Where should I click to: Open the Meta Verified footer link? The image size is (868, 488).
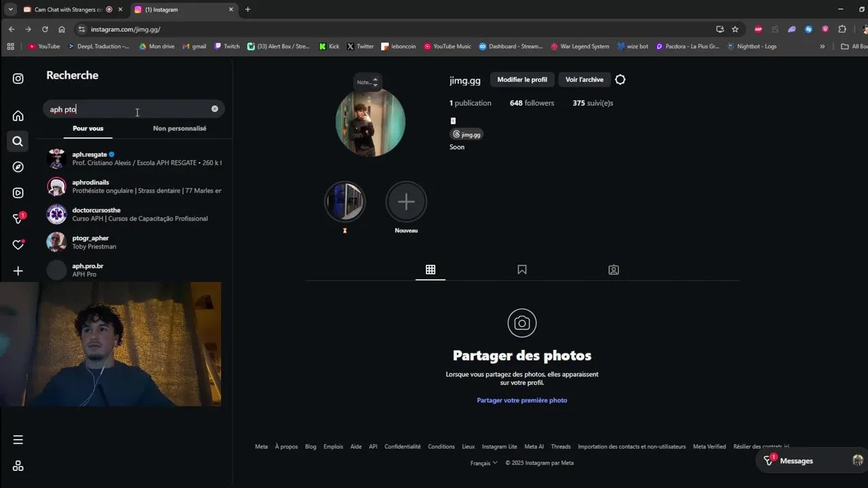tap(709, 447)
